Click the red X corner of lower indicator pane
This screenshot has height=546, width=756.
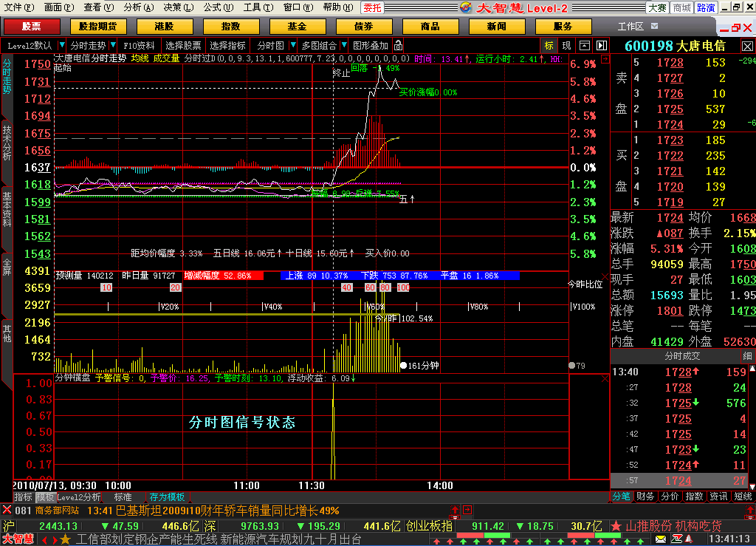click(x=605, y=378)
